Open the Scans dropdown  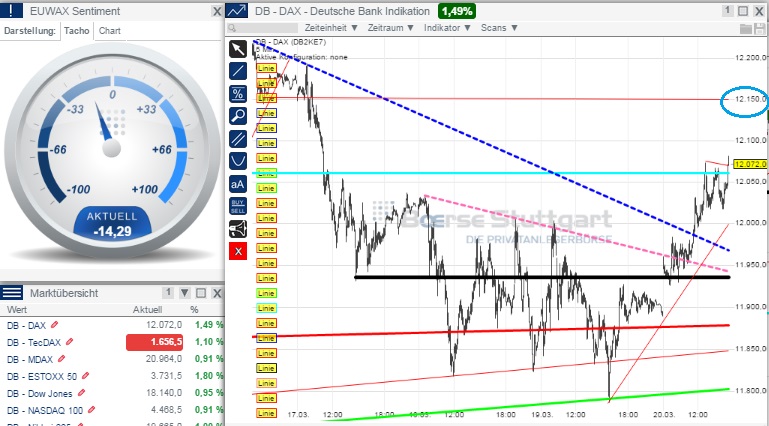pos(499,28)
